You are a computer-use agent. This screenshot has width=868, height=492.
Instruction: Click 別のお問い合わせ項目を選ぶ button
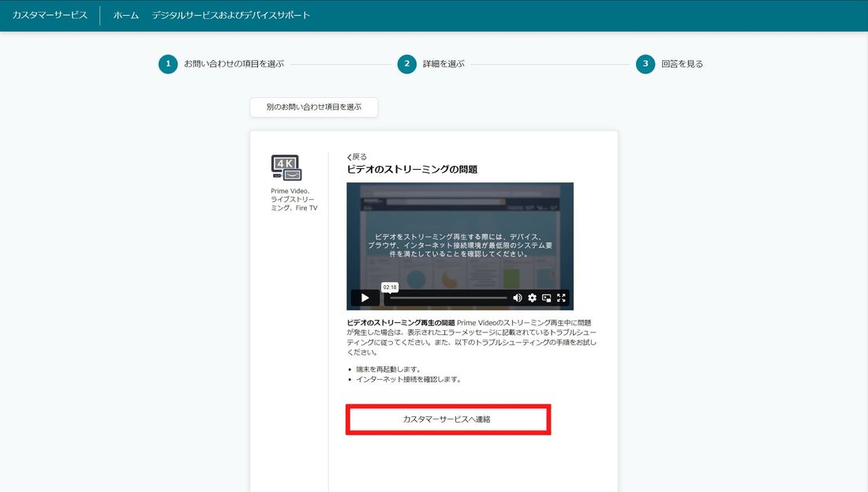pyautogui.click(x=314, y=107)
